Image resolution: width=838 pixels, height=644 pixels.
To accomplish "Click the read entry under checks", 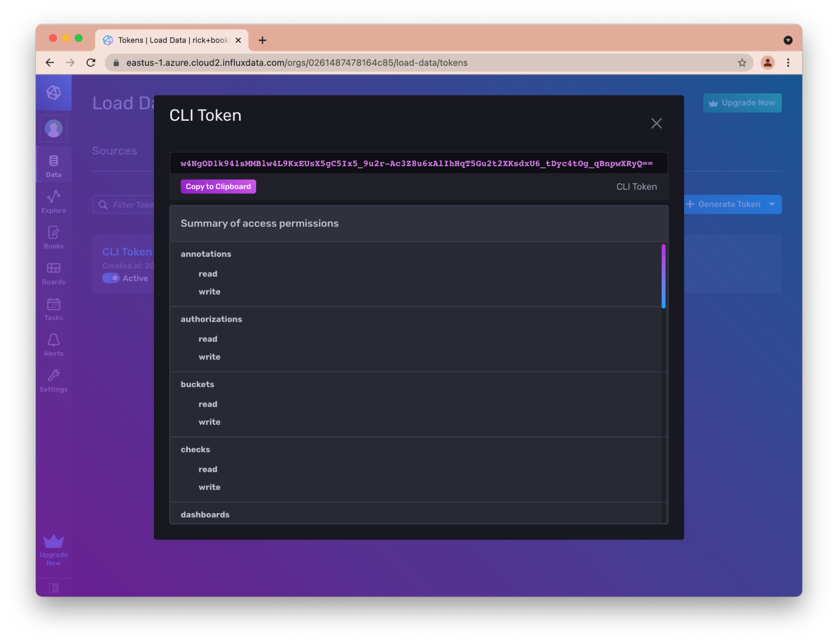I will pyautogui.click(x=208, y=469).
